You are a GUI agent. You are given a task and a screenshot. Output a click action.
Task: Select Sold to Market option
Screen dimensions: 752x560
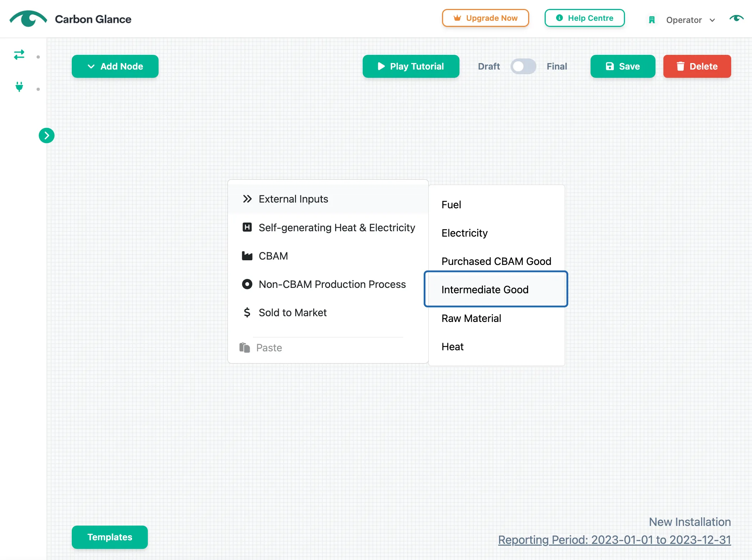click(328, 313)
